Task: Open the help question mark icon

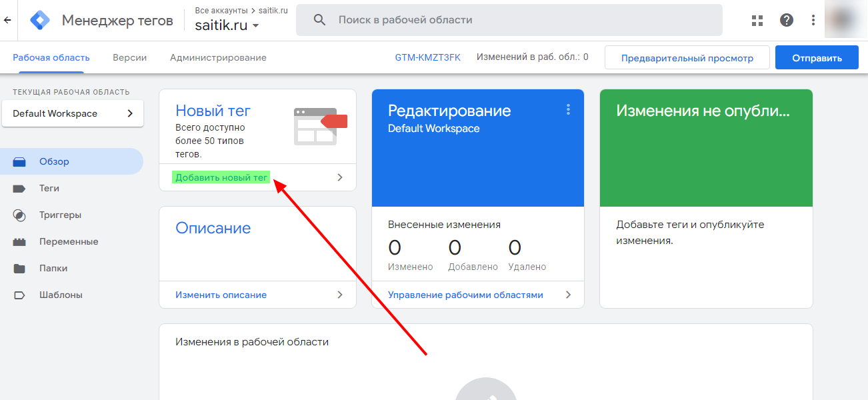Action: coord(787,20)
